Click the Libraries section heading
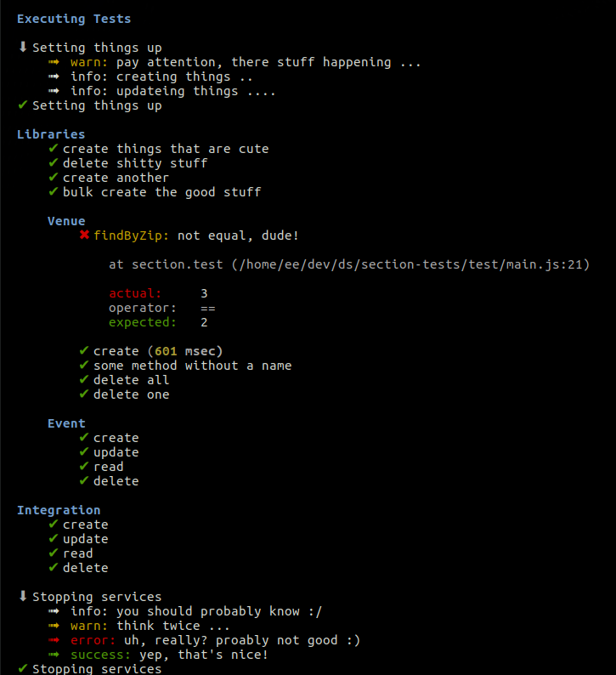This screenshot has height=675, width=616. [x=51, y=134]
